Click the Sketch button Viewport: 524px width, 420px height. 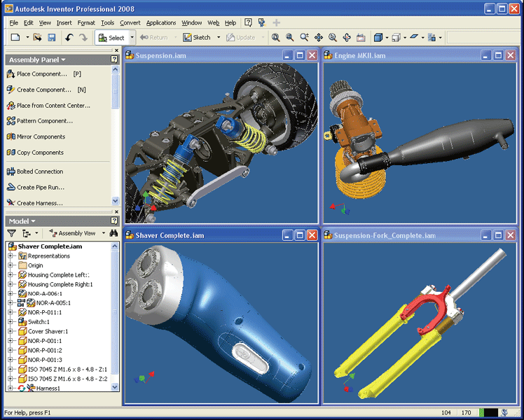tap(197, 37)
